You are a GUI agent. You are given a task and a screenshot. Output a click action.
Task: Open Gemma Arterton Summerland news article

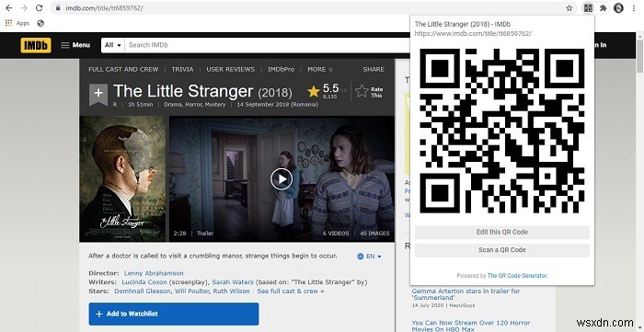(x=466, y=294)
